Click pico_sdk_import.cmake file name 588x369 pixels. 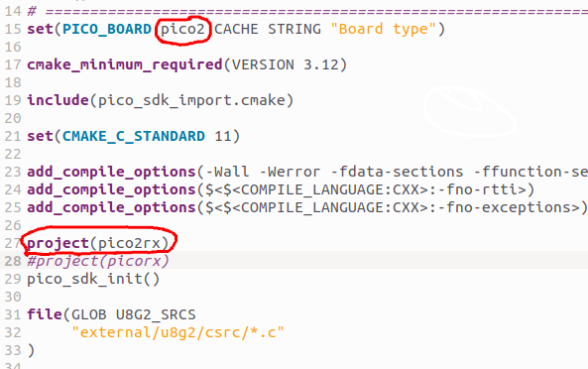(191, 100)
